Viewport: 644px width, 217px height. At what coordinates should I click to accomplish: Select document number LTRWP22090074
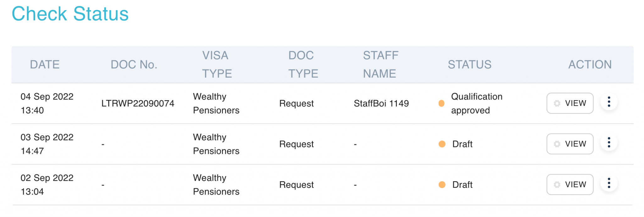(x=138, y=103)
